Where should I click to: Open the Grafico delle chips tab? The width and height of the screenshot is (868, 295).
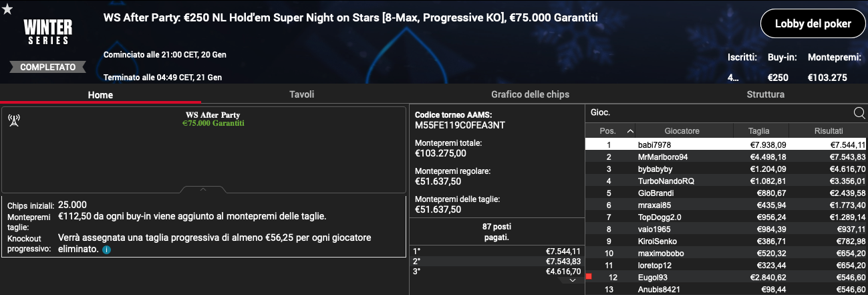tap(530, 94)
